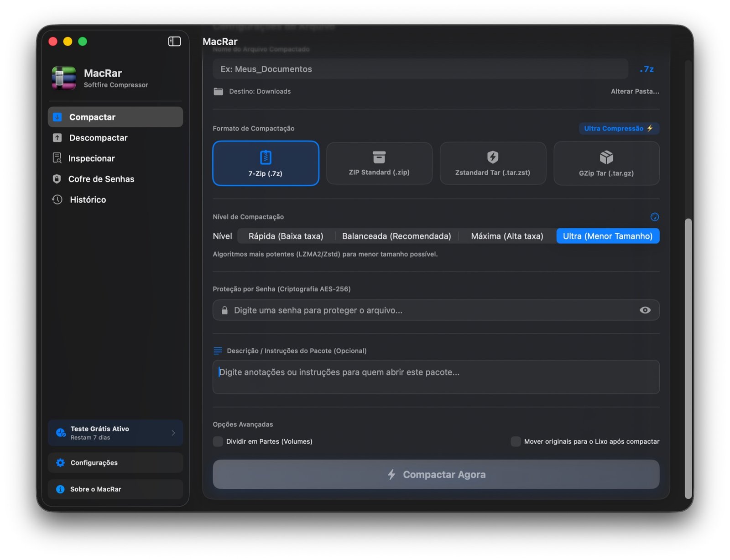Select Rápida (Baixa taxa) level
730x560 pixels.
[x=286, y=236]
